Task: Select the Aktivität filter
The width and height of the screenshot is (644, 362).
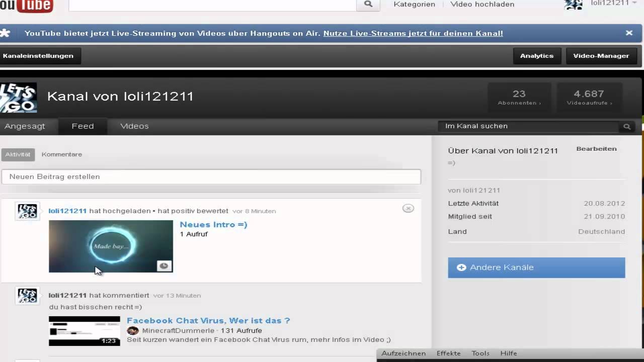Action: point(18,154)
